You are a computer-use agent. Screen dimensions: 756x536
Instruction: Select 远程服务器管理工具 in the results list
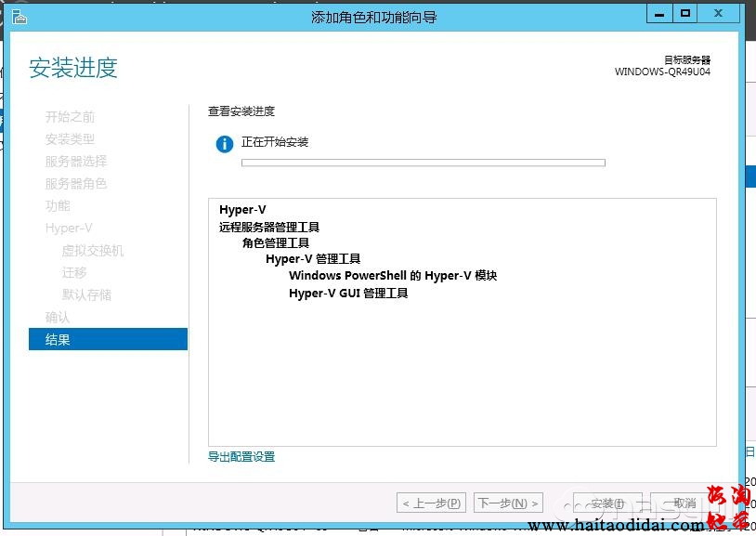tap(269, 227)
